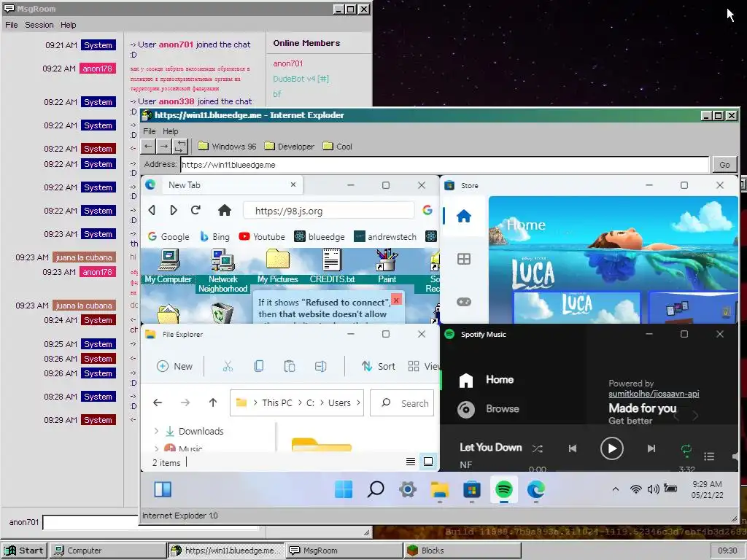Open the Sort dropdown in File Explorer
The height and width of the screenshot is (560, 747).
tap(379, 366)
